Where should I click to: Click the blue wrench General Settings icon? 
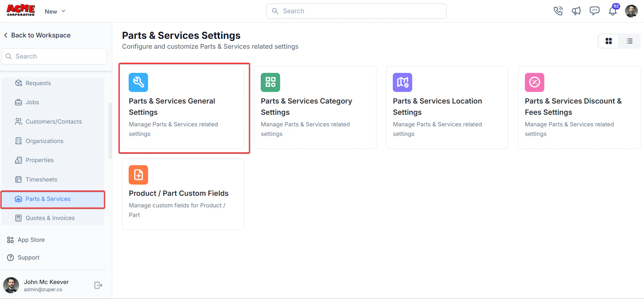[x=138, y=82]
